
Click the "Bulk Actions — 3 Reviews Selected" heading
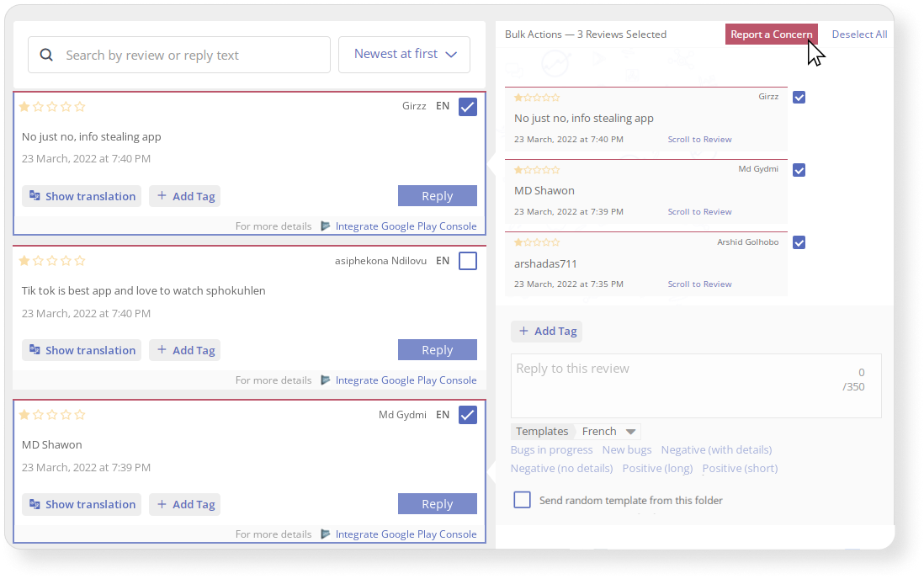[586, 35]
